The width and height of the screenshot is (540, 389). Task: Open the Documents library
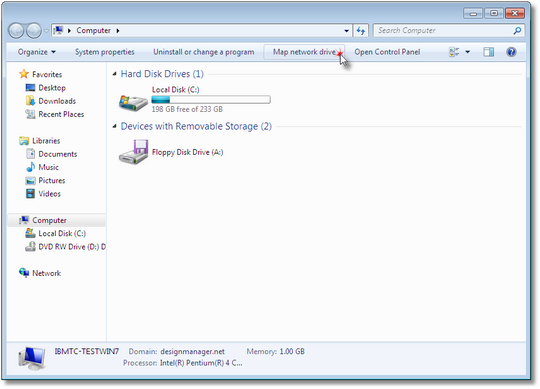pos(58,154)
